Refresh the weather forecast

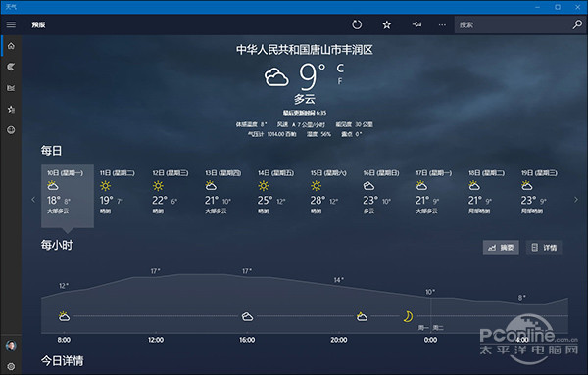tap(357, 24)
